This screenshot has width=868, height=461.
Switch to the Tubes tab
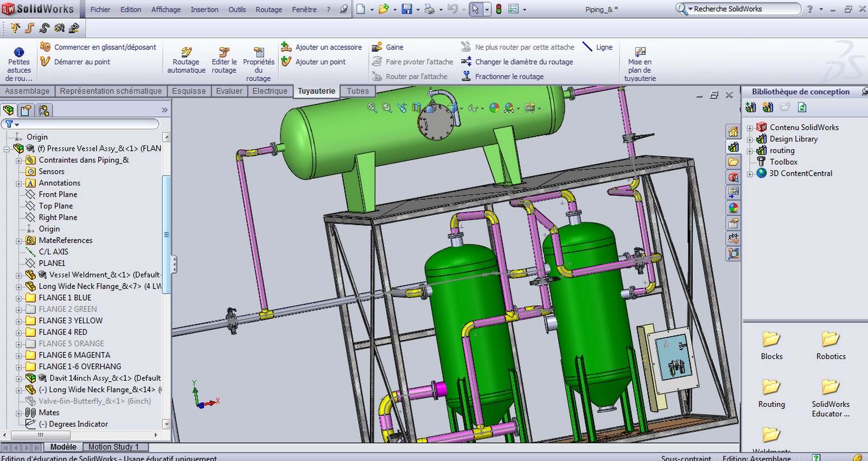[x=358, y=91]
